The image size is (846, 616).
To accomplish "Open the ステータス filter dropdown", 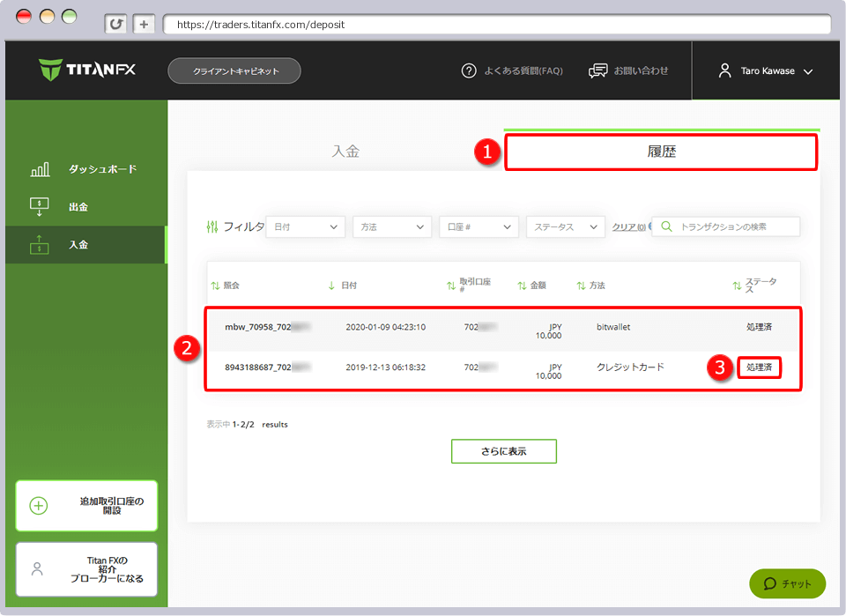I will pos(565,226).
